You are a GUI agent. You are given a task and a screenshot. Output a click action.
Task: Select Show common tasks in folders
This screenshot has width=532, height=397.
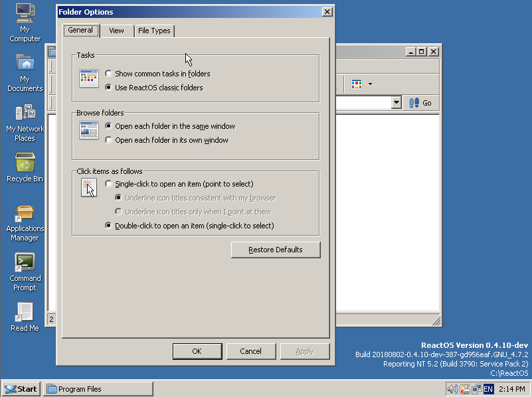click(109, 74)
